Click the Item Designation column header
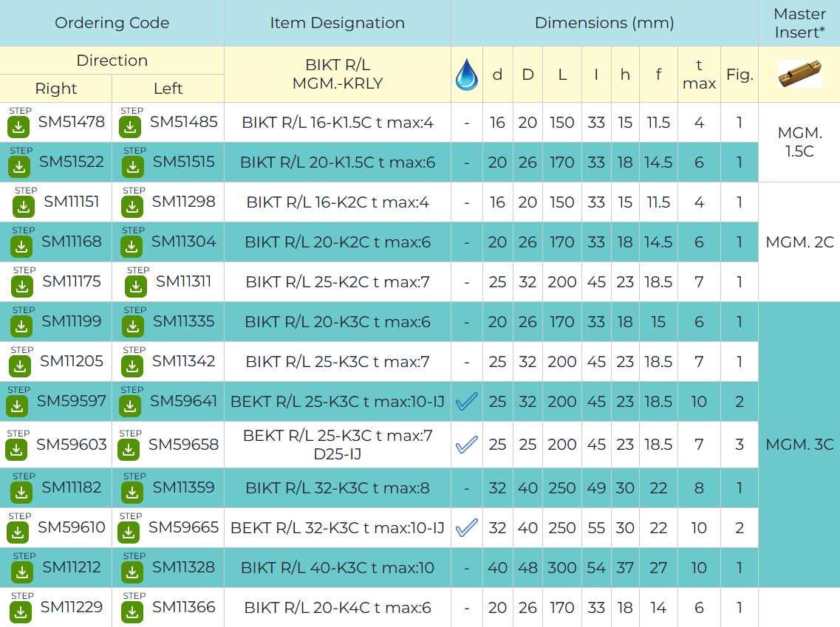Screen dimensions: 840x627 point(337,23)
